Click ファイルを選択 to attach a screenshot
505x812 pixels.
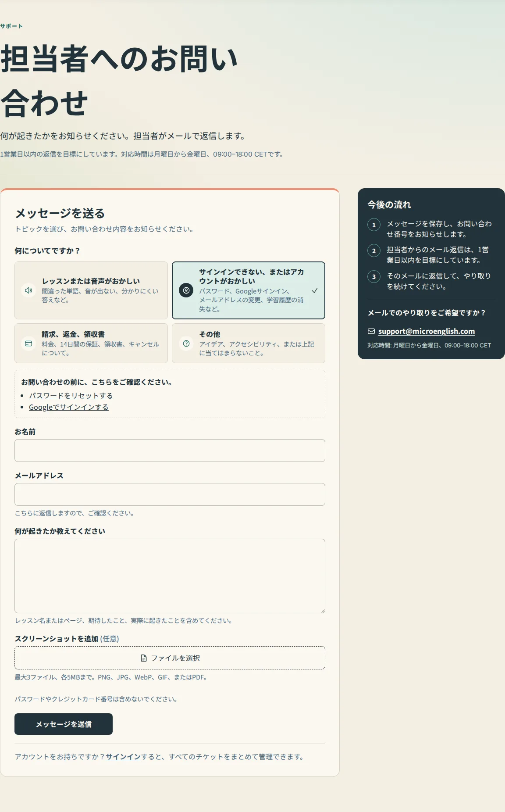[170, 658]
